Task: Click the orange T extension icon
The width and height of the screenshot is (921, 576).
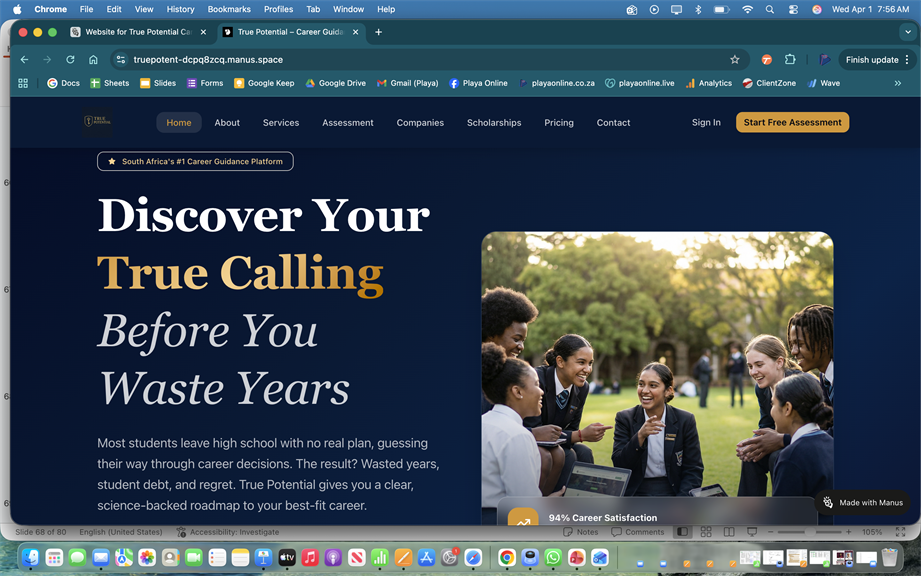Action: click(767, 59)
